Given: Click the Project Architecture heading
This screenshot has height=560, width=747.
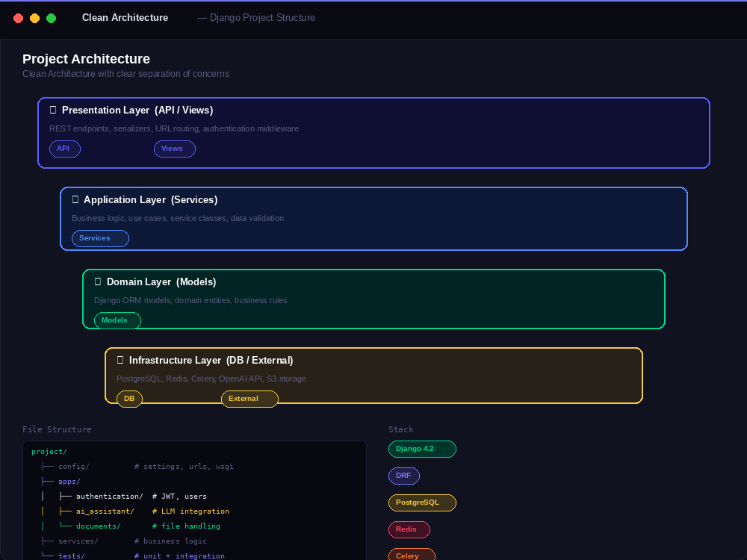Looking at the screenshot, I should pyautogui.click(x=86, y=59).
